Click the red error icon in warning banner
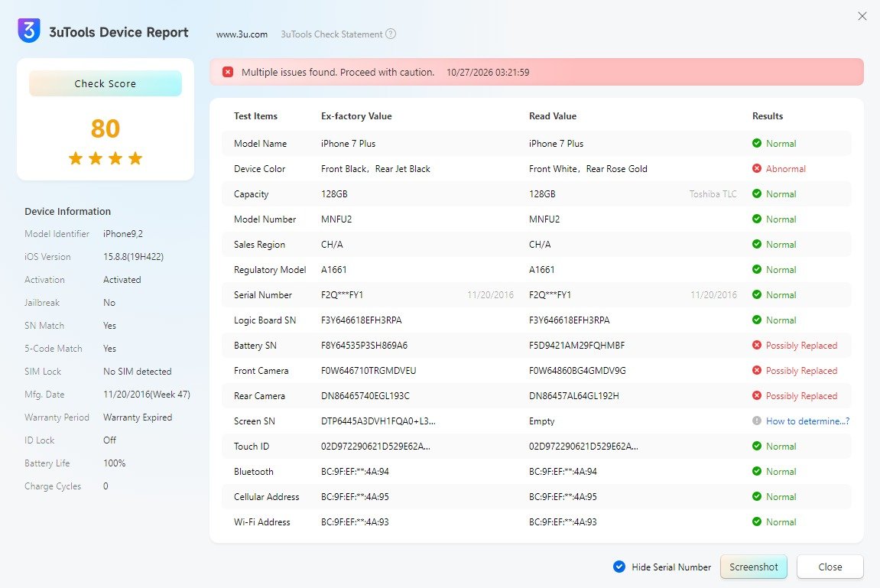Image resolution: width=880 pixels, height=588 pixels. (228, 72)
